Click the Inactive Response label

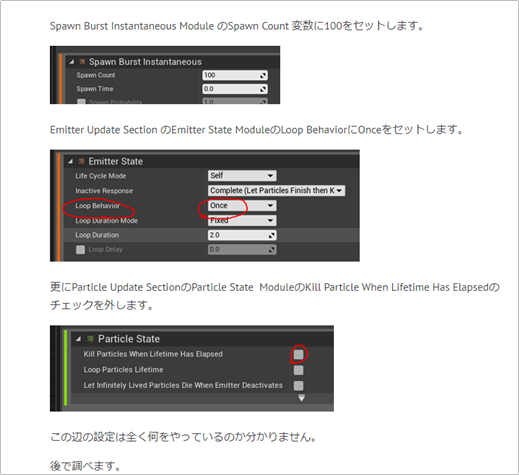pos(104,191)
